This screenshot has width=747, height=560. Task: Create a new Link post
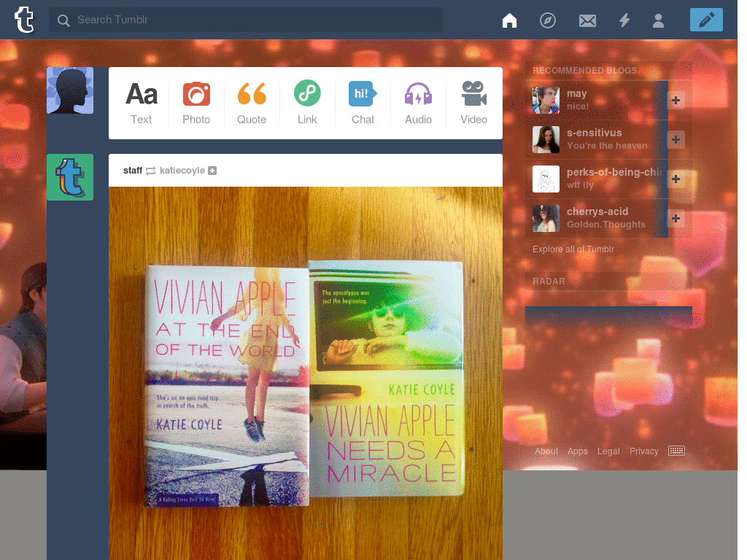click(307, 103)
